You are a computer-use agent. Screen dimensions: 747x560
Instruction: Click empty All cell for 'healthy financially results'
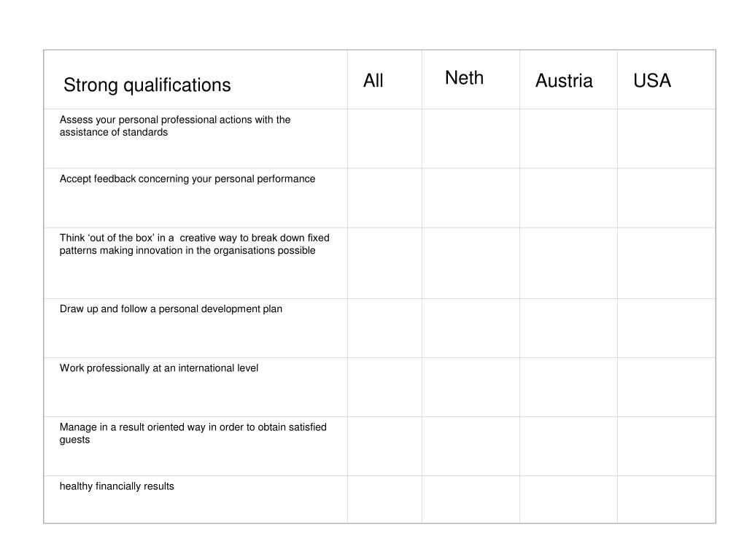coord(384,499)
